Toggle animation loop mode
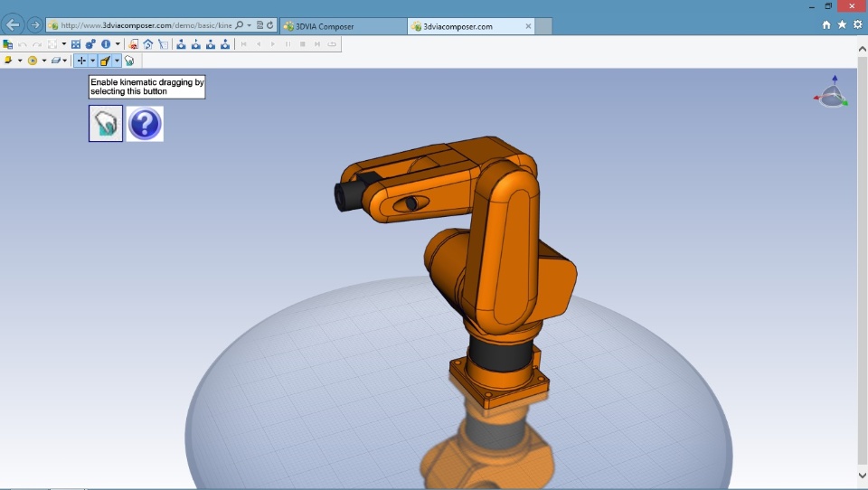 [332, 43]
